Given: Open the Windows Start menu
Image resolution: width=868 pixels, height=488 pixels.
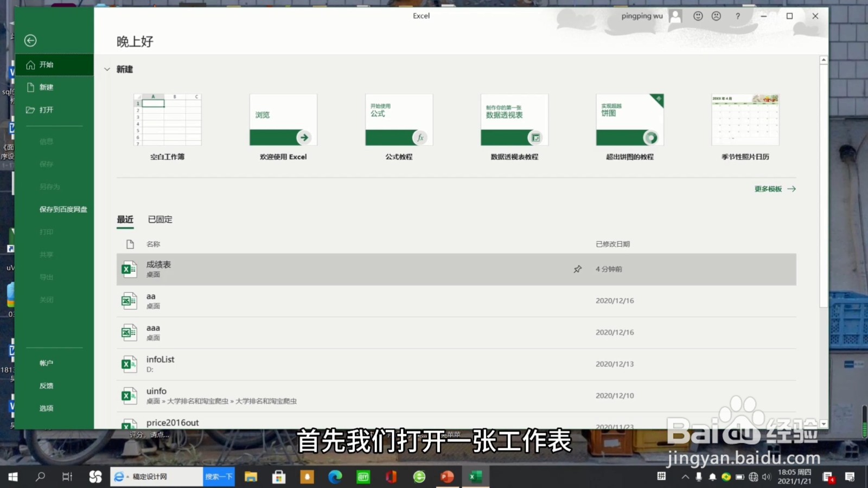Looking at the screenshot, I should (x=11, y=477).
